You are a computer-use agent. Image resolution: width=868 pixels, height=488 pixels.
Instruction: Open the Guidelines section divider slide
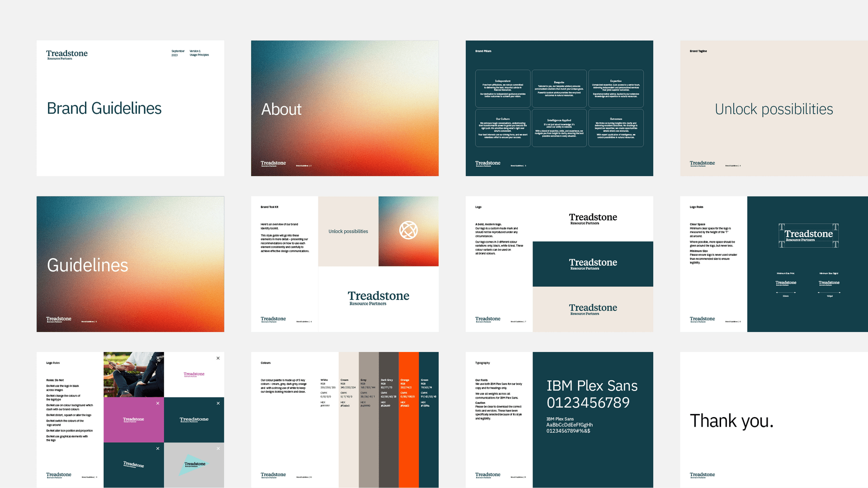click(x=130, y=264)
